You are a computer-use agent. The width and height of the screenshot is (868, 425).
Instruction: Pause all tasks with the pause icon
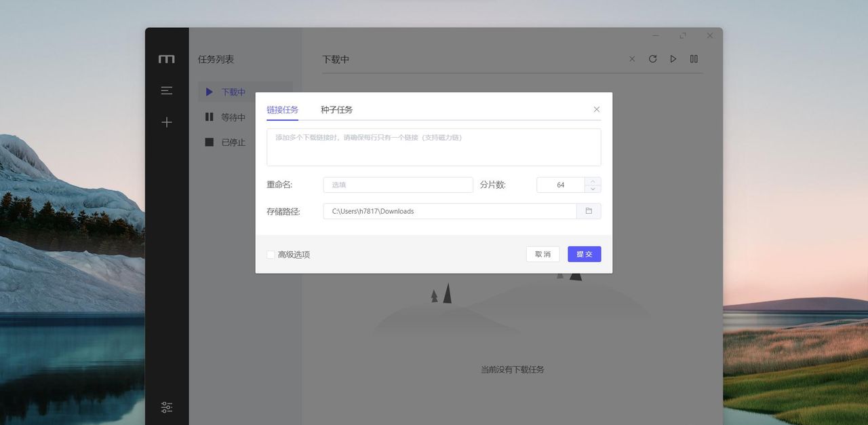pyautogui.click(x=694, y=59)
